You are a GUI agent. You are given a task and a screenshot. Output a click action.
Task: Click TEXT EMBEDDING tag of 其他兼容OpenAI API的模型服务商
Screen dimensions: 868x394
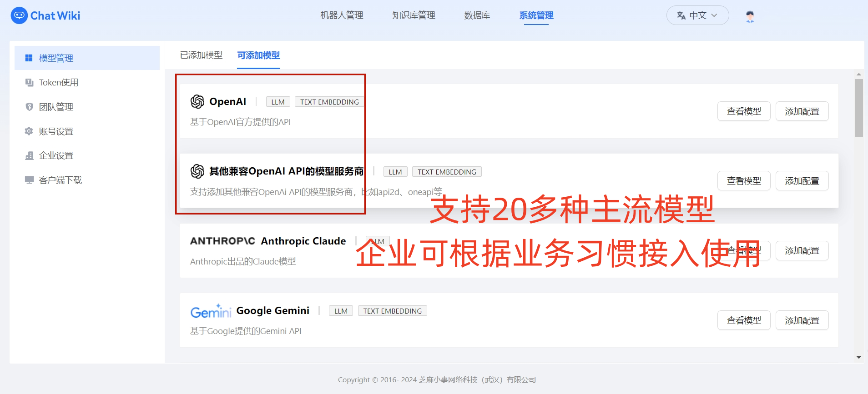[447, 172]
